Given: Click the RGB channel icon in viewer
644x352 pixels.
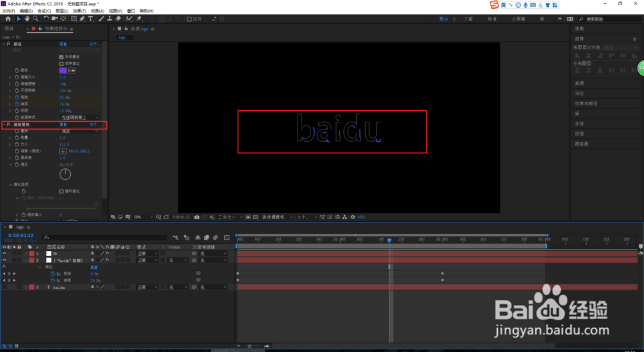Looking at the screenshot, I should (x=211, y=217).
